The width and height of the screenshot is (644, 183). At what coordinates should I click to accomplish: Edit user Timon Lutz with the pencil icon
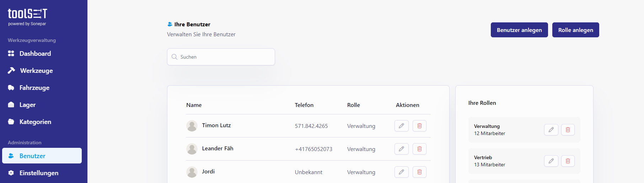click(x=401, y=126)
